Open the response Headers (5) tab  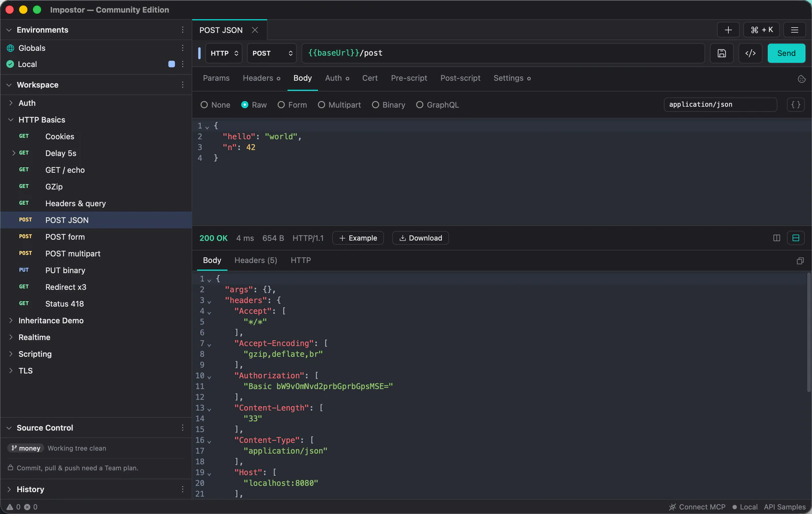pyautogui.click(x=256, y=260)
